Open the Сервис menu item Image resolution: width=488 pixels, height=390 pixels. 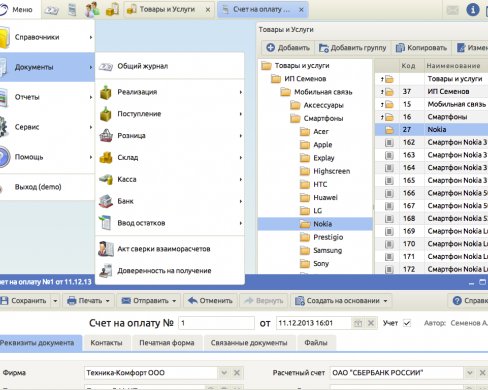(47, 127)
